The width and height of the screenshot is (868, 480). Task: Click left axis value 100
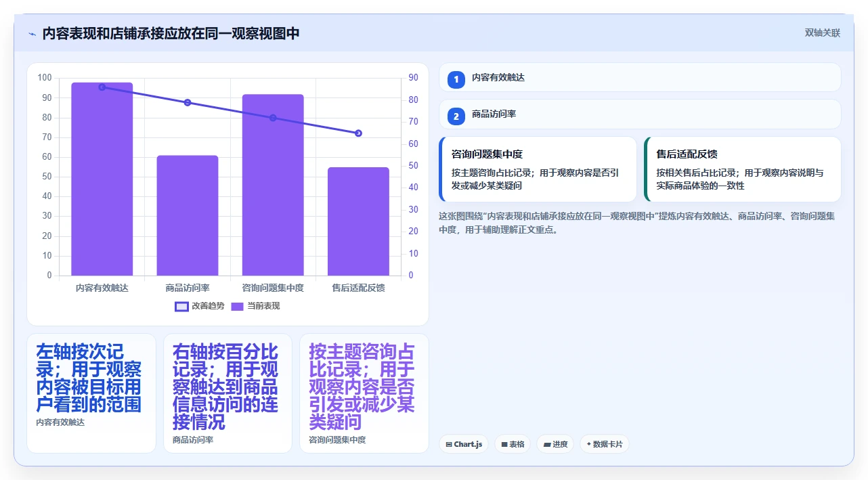[x=45, y=78]
